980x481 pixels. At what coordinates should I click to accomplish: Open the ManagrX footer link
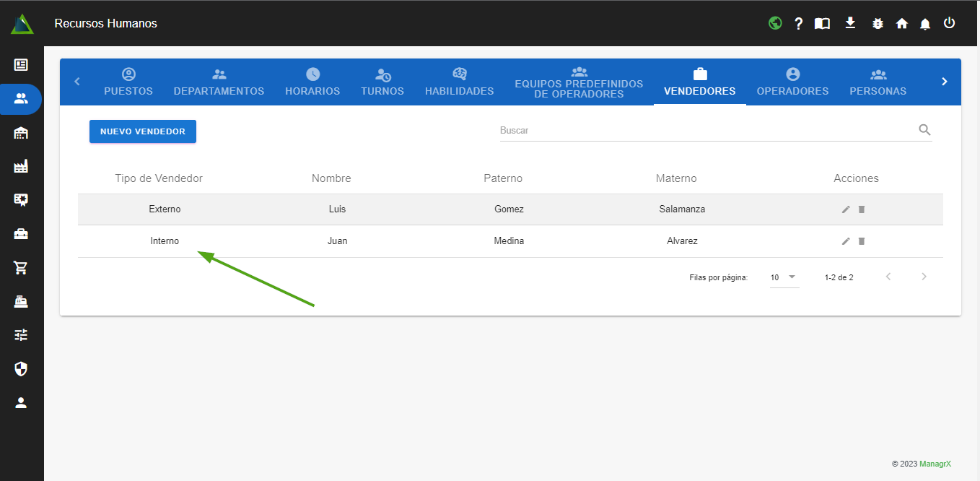pyautogui.click(x=935, y=464)
